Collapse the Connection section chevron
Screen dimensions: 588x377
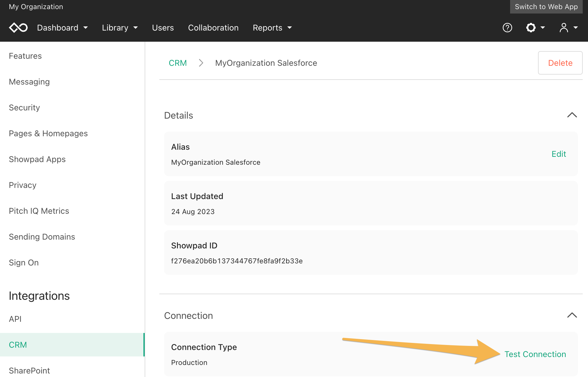[x=572, y=315]
